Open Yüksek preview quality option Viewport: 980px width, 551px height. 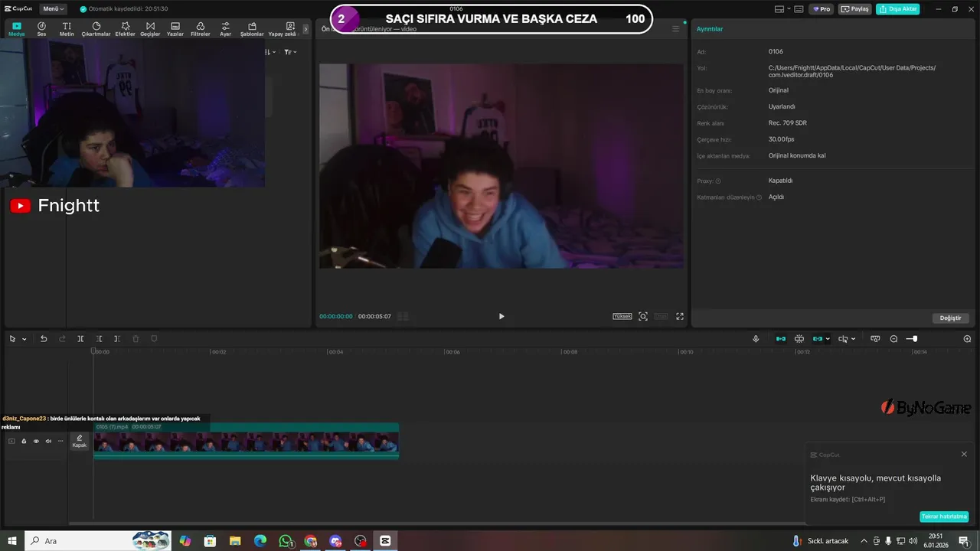[x=622, y=316]
